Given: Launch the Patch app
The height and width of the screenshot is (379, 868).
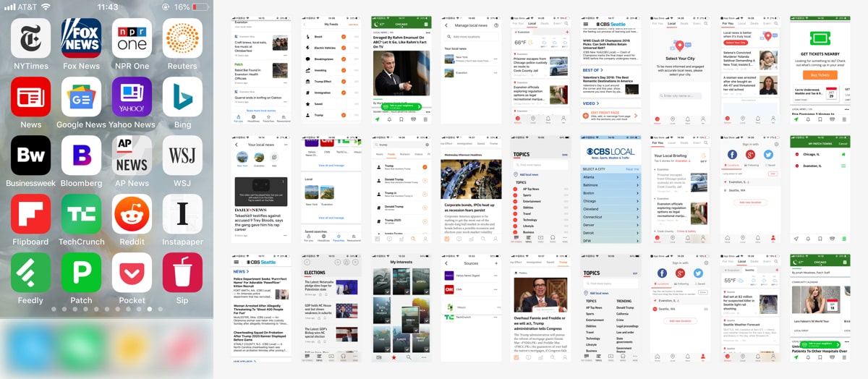Looking at the screenshot, I should (x=81, y=272).
